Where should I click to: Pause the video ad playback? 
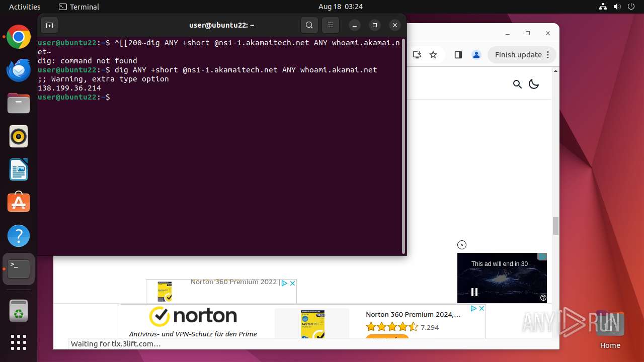tap(474, 292)
